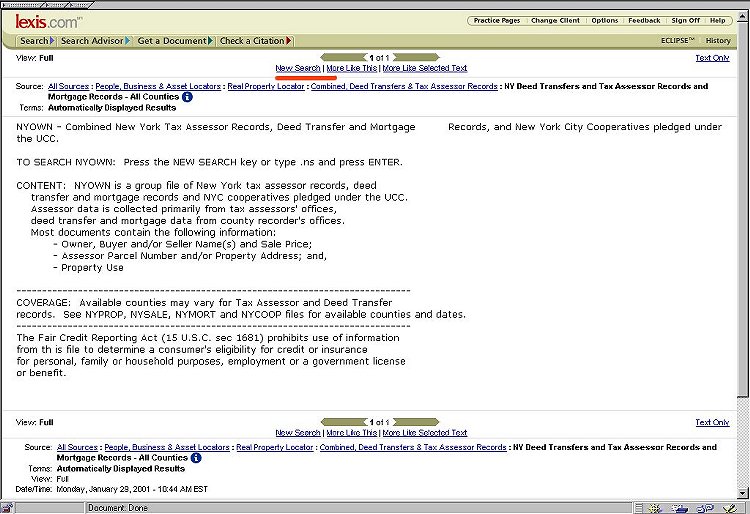Click the security lock icon in status bar
This screenshot has height=514, width=750.
(8, 508)
